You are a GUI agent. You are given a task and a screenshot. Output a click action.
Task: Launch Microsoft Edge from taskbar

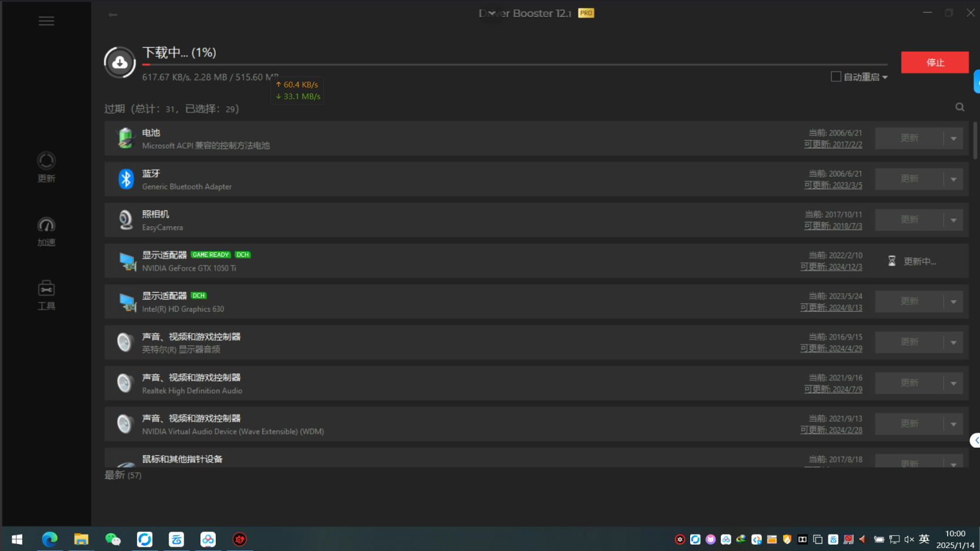point(49,539)
